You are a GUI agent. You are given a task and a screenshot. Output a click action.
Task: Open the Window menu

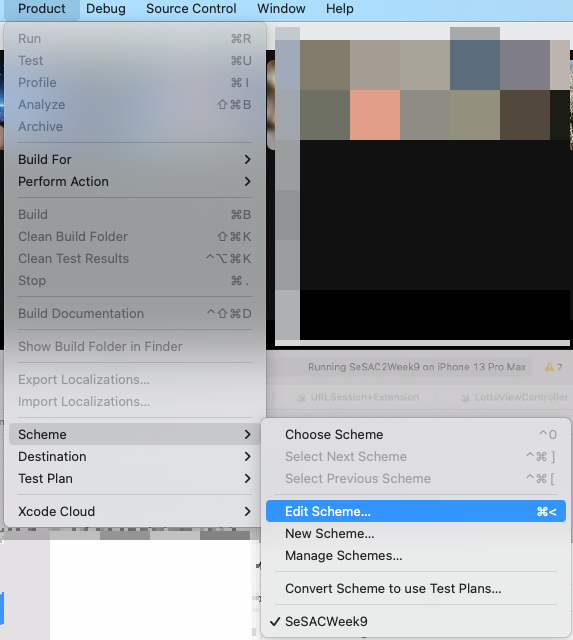(281, 9)
